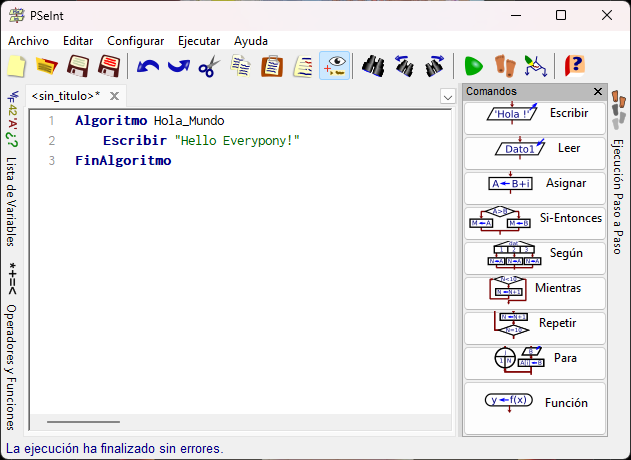Insert a Función block
The height and width of the screenshot is (460, 631).
click(535, 408)
